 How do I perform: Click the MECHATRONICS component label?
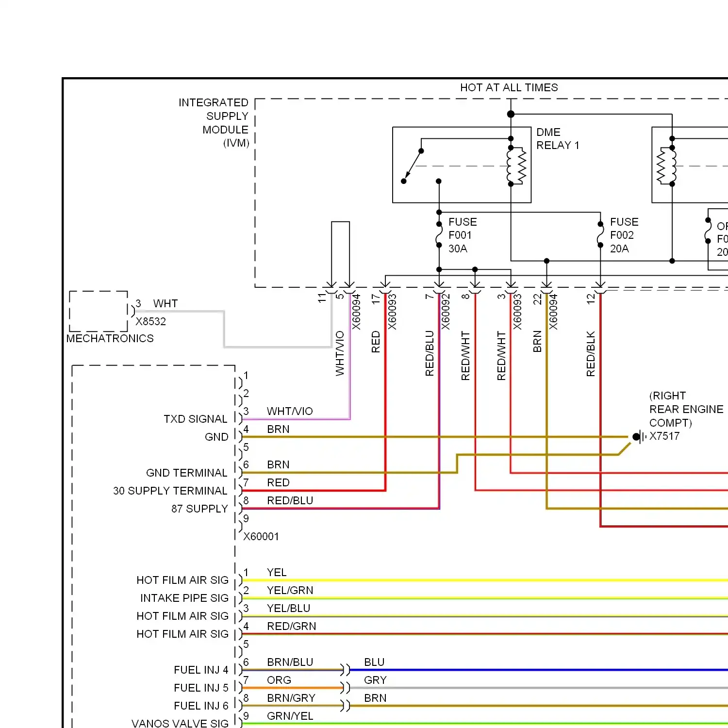110,338
